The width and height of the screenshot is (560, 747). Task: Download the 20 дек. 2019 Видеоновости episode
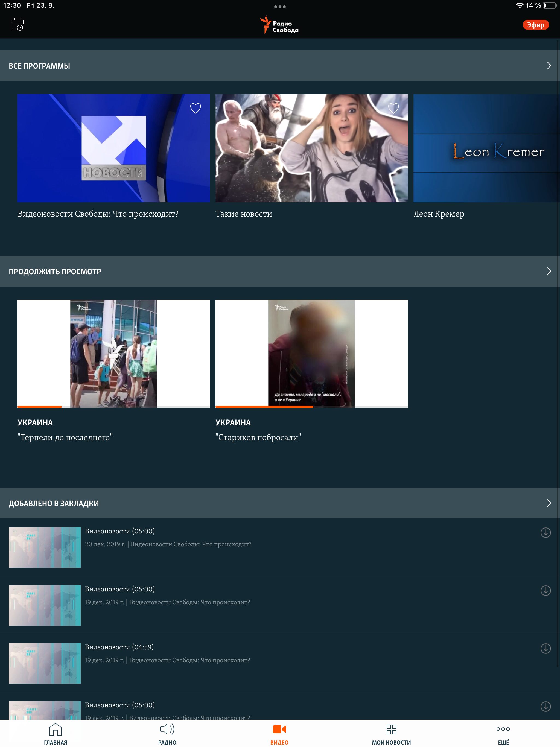coord(545,533)
